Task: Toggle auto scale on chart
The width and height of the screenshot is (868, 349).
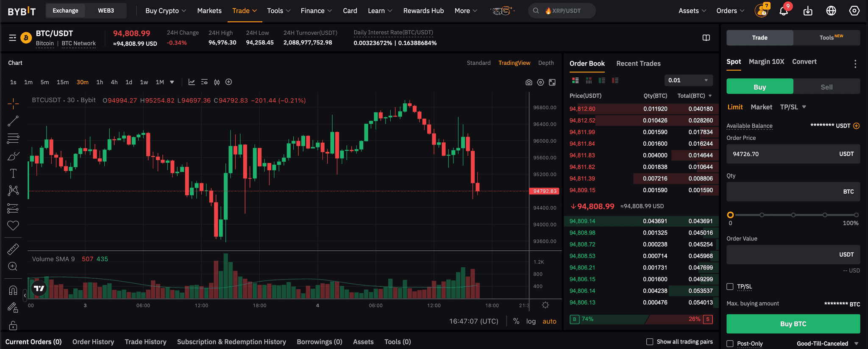Action: tap(549, 321)
